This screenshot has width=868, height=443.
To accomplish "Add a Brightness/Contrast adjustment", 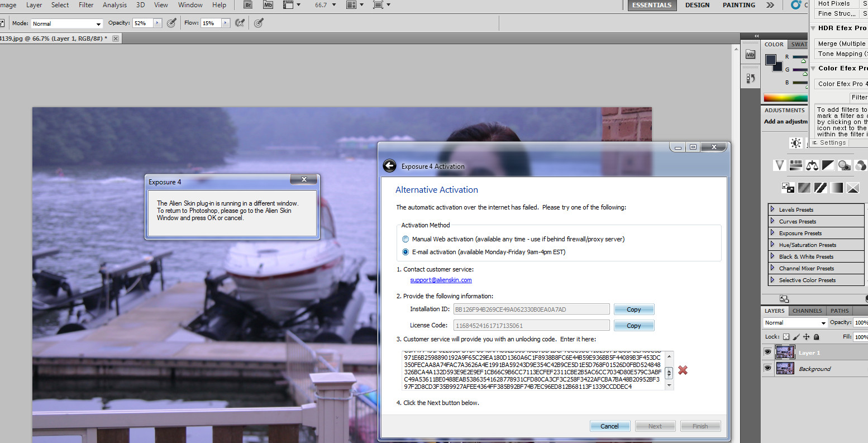I will [x=796, y=143].
